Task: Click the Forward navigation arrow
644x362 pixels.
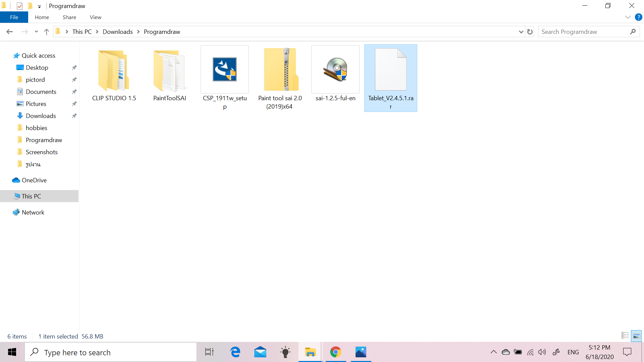Action: [25, 32]
